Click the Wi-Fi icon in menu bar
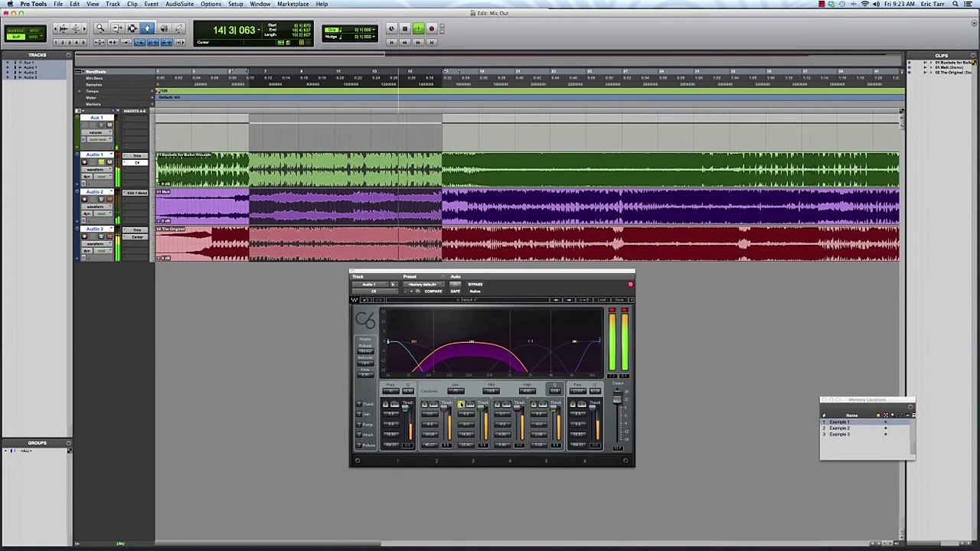The image size is (980, 551). point(865,4)
